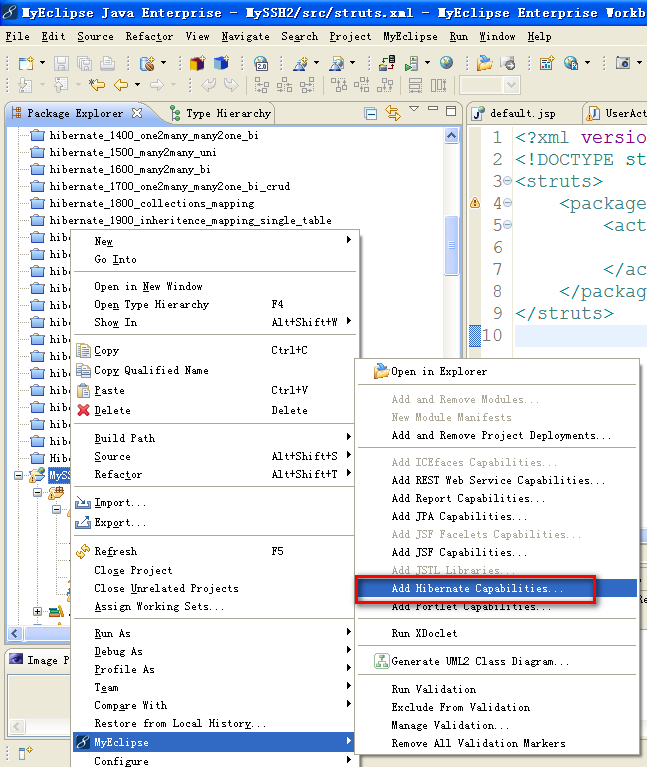Open the Image Preview panel tab
Viewport: 647px width, 767px height.
(42, 660)
